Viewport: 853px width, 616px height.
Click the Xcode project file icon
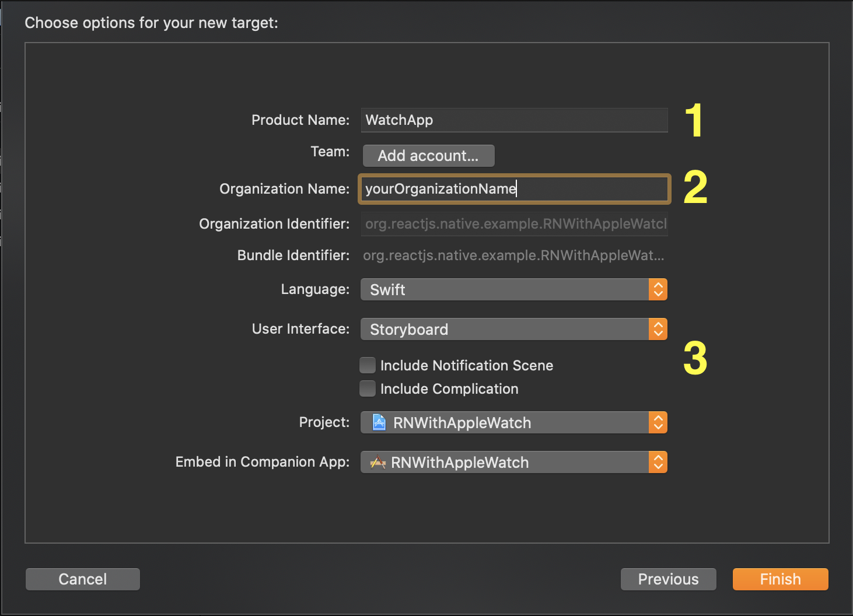point(379,422)
